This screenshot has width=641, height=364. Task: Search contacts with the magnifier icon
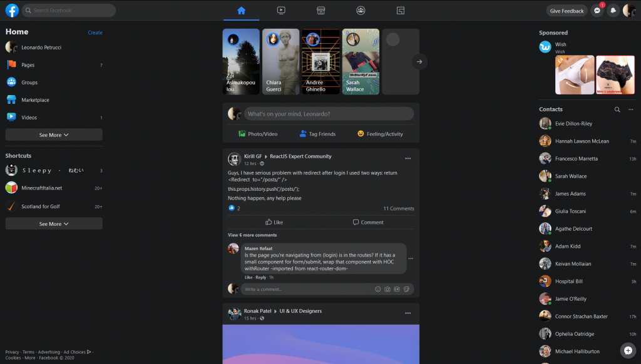coord(617,109)
